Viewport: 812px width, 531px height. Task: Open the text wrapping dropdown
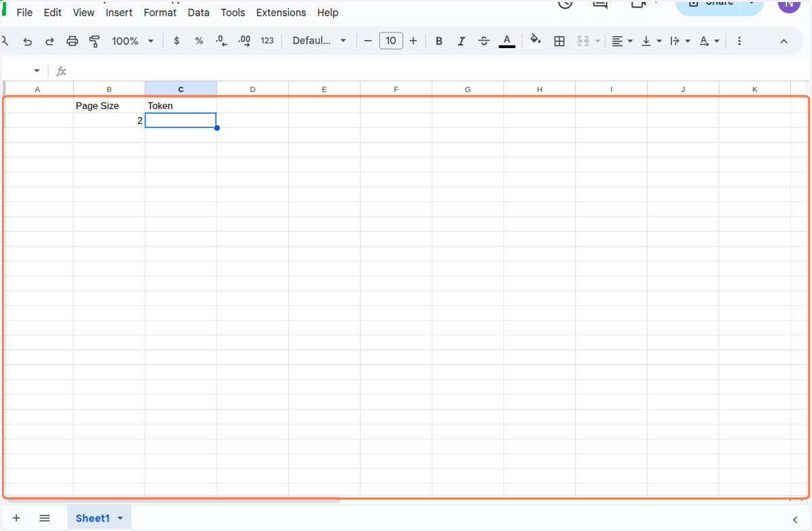(680, 41)
